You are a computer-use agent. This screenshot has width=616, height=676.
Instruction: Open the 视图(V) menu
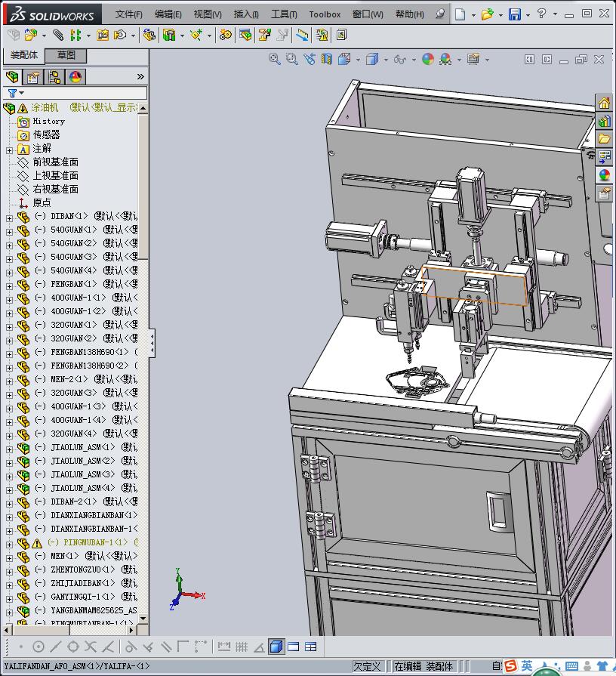pos(207,14)
